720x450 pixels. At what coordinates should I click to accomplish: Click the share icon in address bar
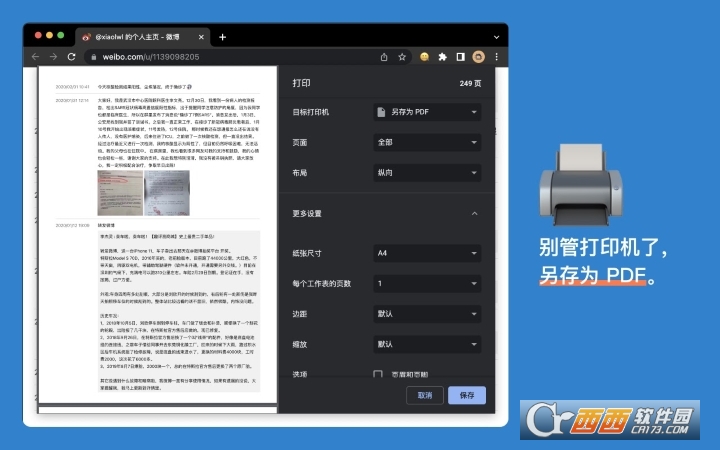pos(384,57)
